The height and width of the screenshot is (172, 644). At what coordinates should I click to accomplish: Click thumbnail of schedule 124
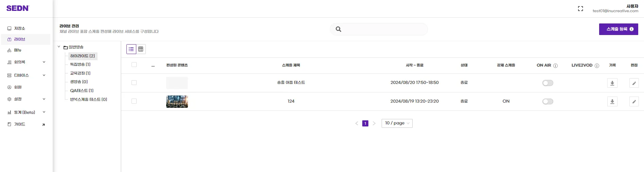coord(177,102)
